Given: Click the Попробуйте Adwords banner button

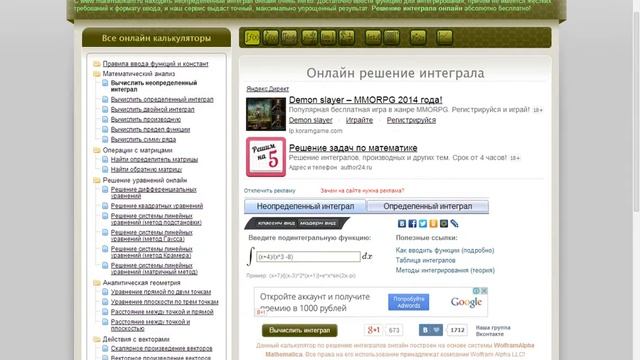Looking at the screenshot, I should click(408, 302).
